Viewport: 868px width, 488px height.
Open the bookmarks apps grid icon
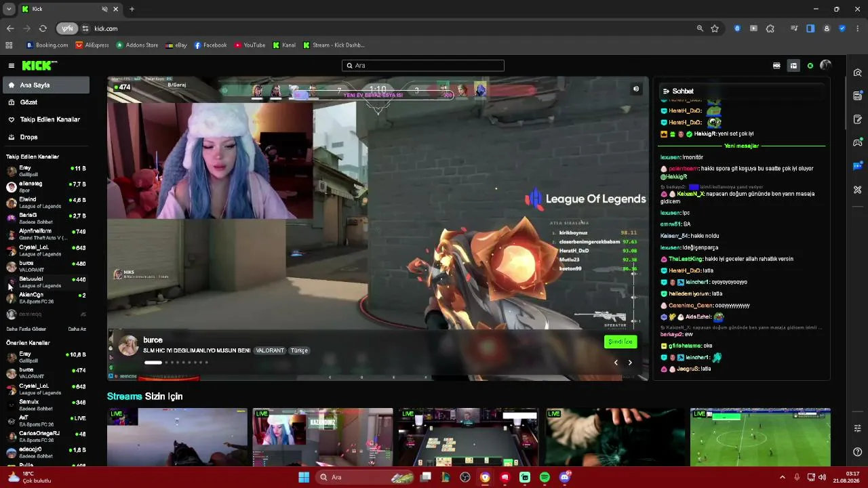(9, 45)
